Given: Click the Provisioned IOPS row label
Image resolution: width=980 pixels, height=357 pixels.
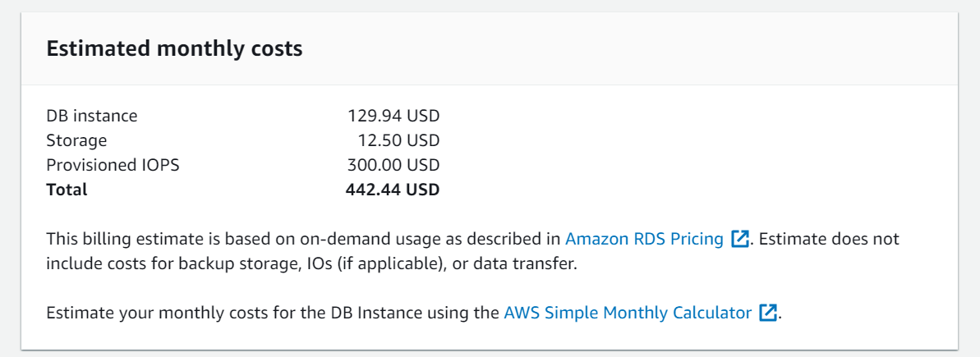Looking at the screenshot, I should [113, 166].
